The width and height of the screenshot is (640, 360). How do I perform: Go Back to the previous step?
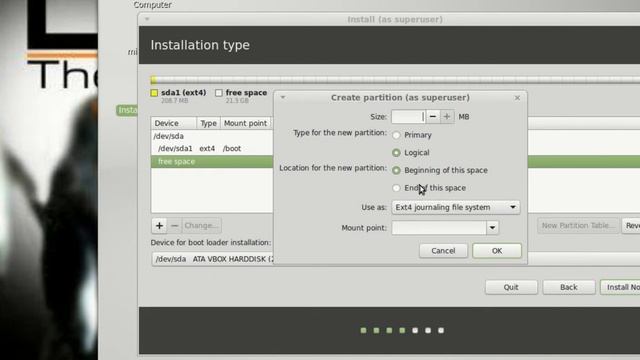(568, 287)
